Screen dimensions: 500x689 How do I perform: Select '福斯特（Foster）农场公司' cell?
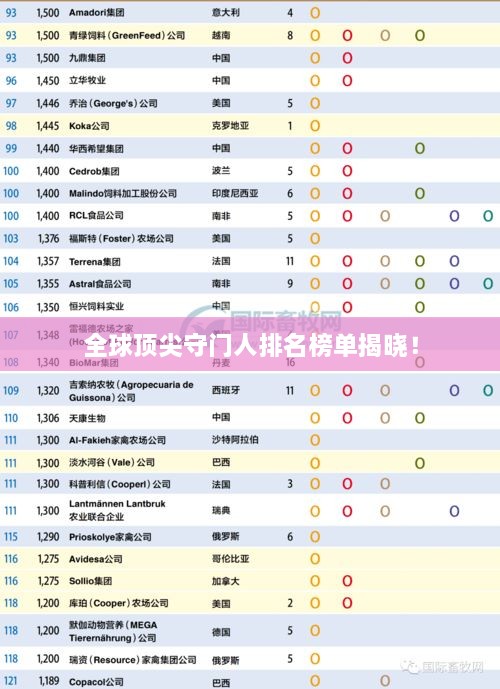point(121,239)
